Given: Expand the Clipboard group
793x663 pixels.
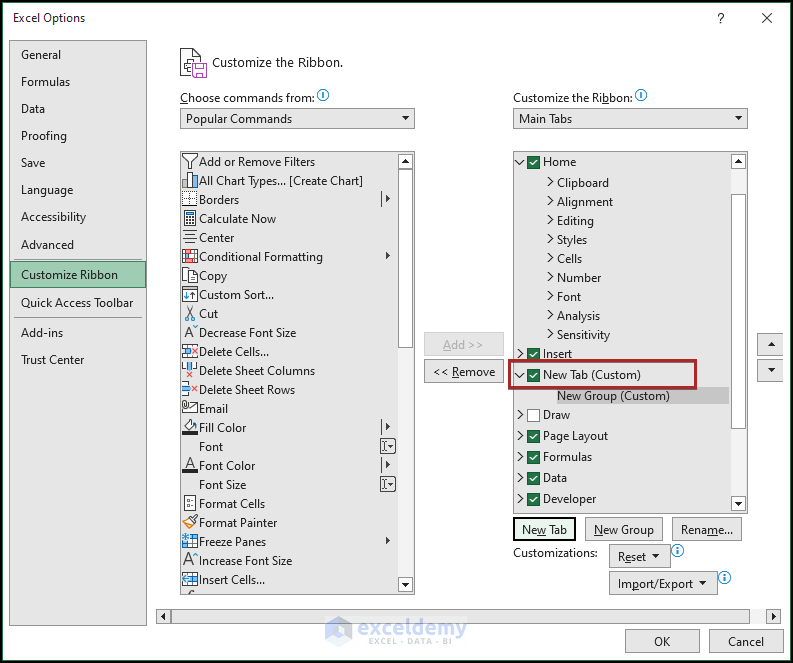Looking at the screenshot, I should 550,182.
